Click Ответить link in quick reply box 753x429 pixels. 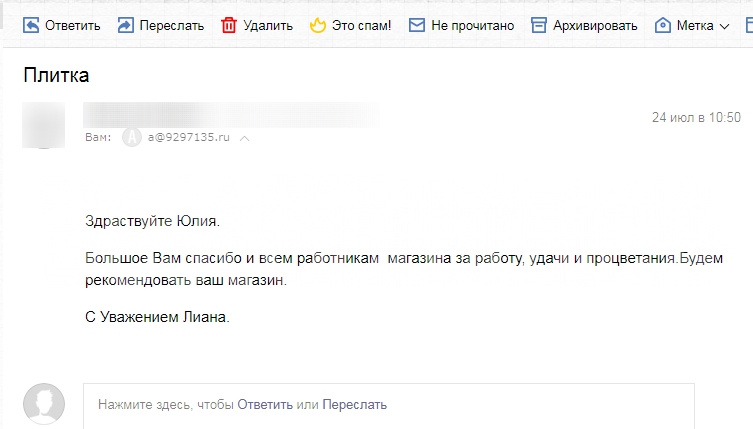[x=265, y=404]
